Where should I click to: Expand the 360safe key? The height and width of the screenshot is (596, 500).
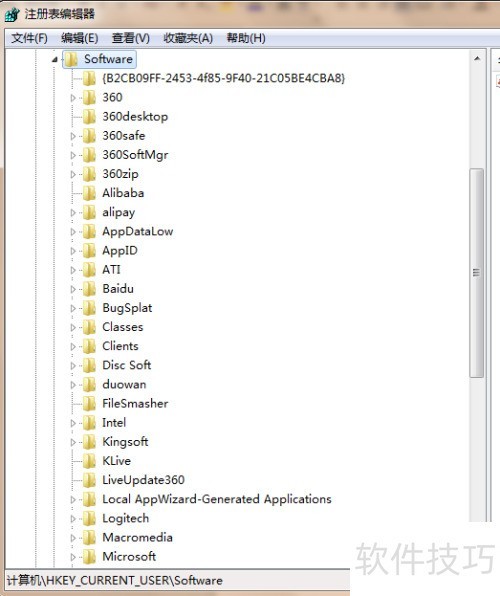tap(73, 136)
